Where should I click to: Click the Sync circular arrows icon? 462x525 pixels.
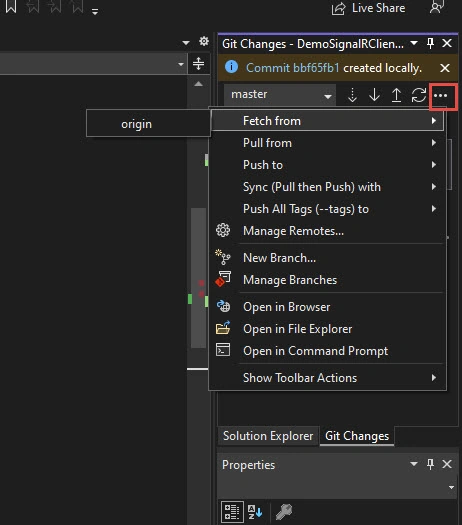click(418, 95)
